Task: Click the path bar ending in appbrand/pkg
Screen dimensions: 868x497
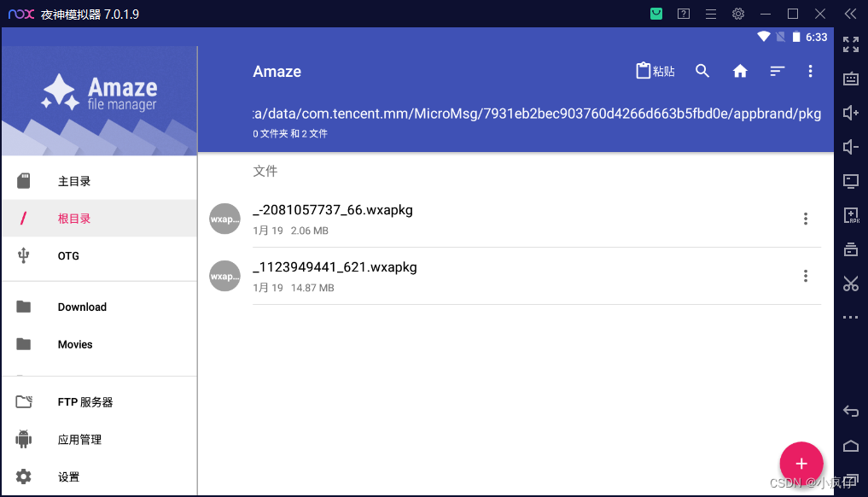Action: (x=537, y=114)
